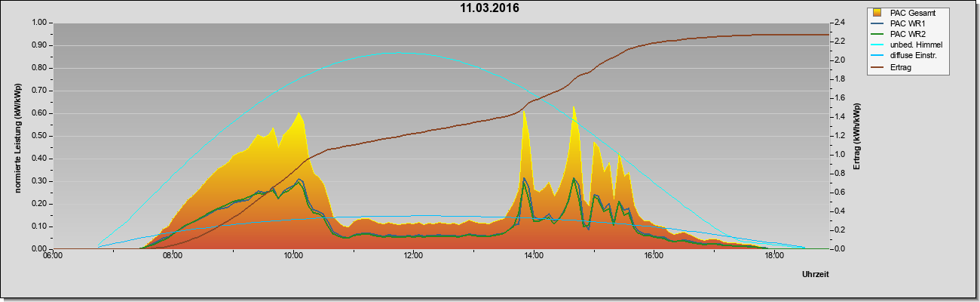Click the Uhrzeit axis title
This screenshot has width=980, height=302.
pyautogui.click(x=815, y=276)
